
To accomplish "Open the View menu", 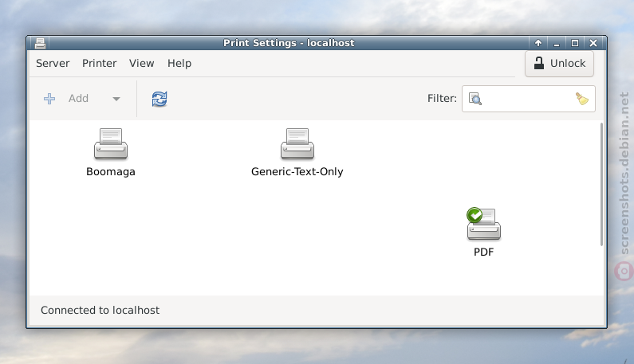I will click(141, 64).
